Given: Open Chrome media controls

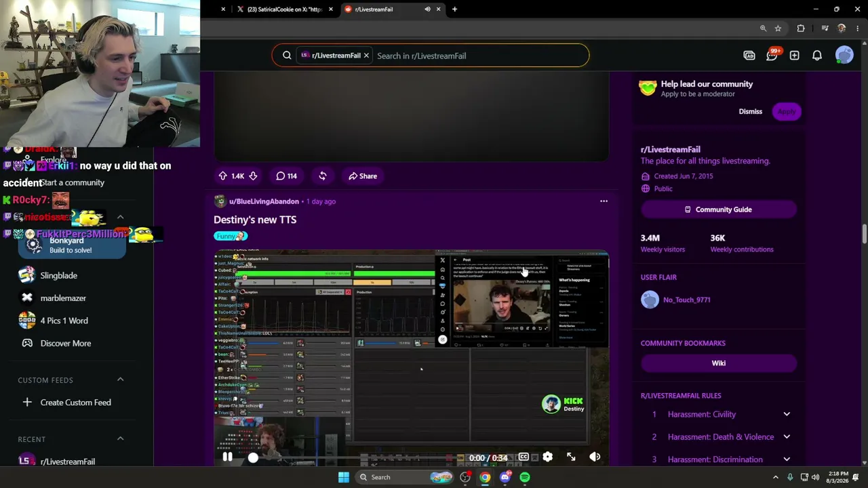Looking at the screenshot, I should 825,28.
